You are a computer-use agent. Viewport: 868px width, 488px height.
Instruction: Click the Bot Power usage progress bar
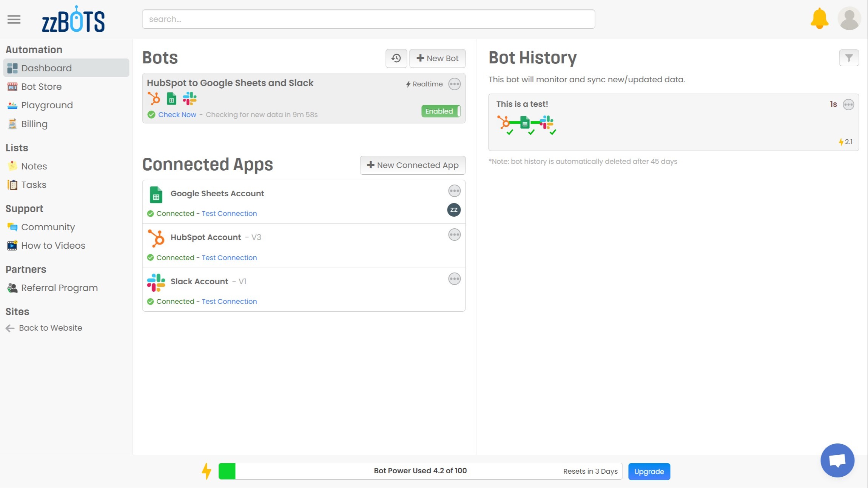coord(420,471)
